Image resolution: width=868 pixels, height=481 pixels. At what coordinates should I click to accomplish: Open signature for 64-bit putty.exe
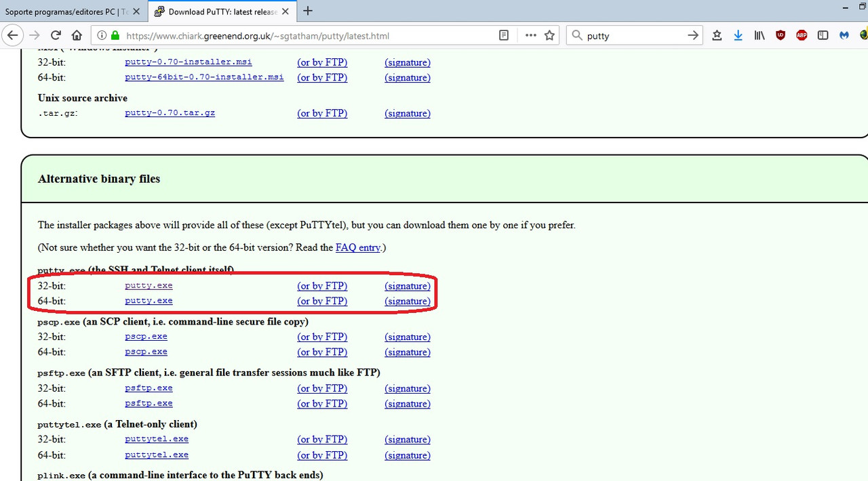(408, 301)
